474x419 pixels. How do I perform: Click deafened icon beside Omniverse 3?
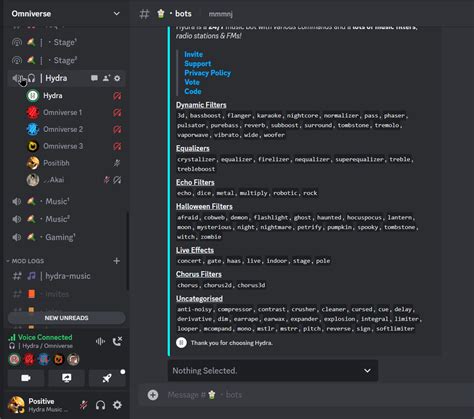pos(117,146)
